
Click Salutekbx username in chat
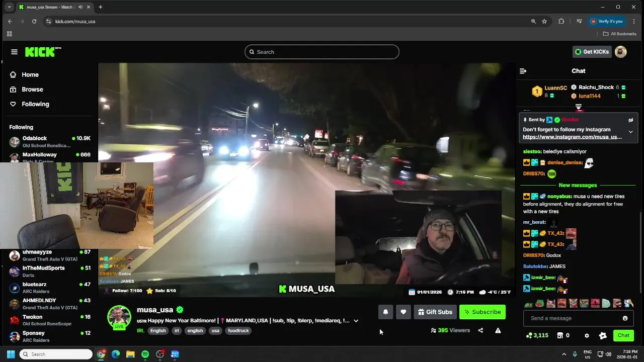tap(535, 266)
